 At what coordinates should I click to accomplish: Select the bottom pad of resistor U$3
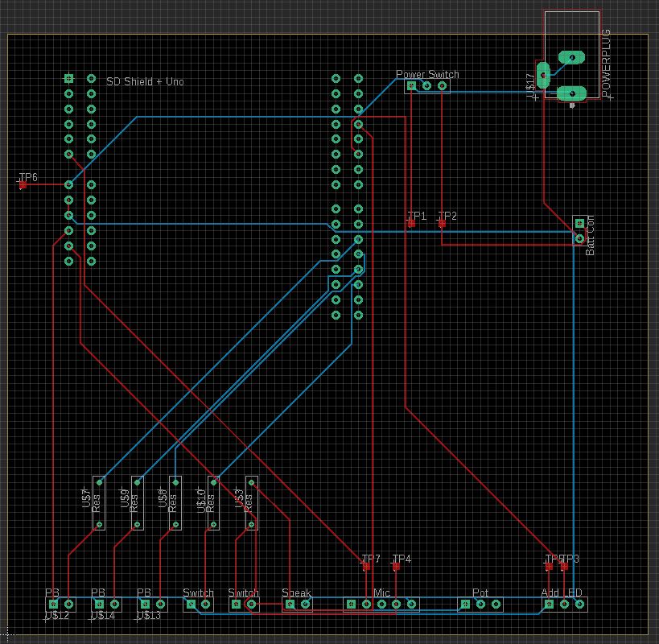[x=251, y=525]
